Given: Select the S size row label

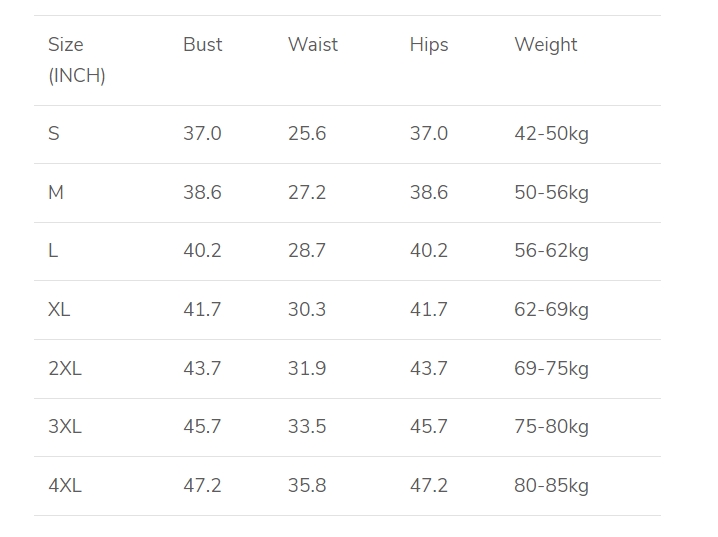Looking at the screenshot, I should (x=54, y=134).
